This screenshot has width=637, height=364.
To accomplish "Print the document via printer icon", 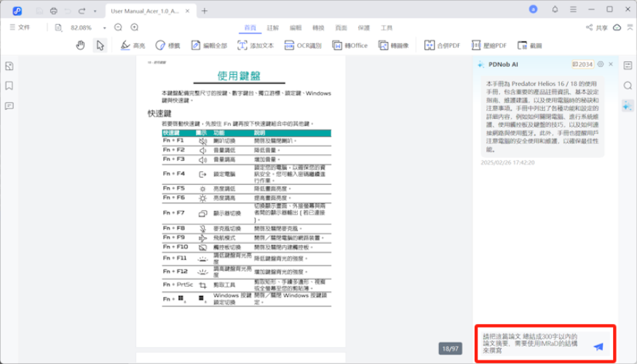I will pyautogui.click(x=54, y=11).
